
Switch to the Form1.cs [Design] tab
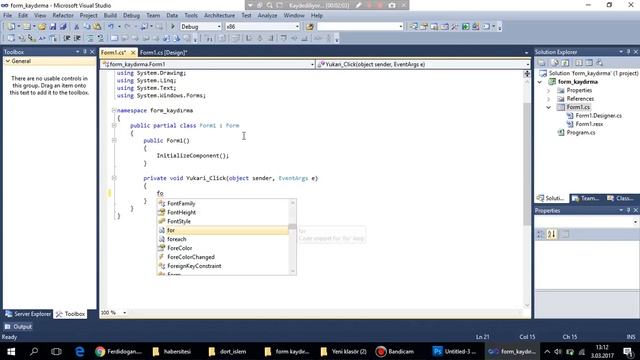[x=164, y=53]
